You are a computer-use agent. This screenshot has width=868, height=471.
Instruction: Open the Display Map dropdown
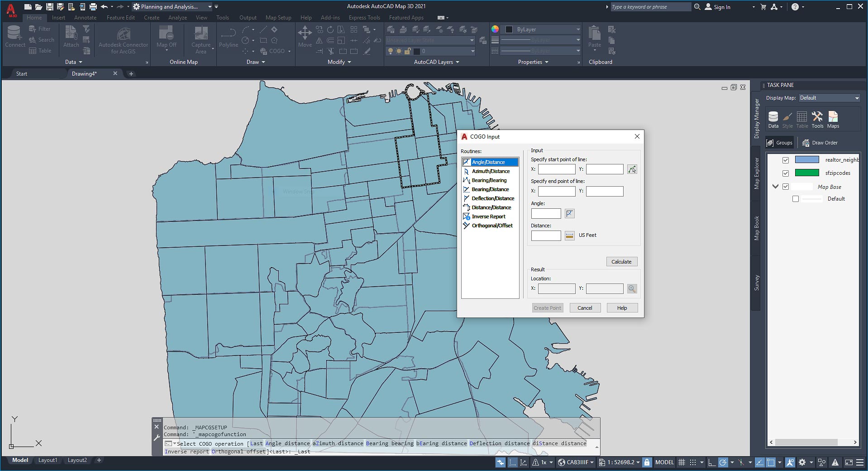coord(829,98)
